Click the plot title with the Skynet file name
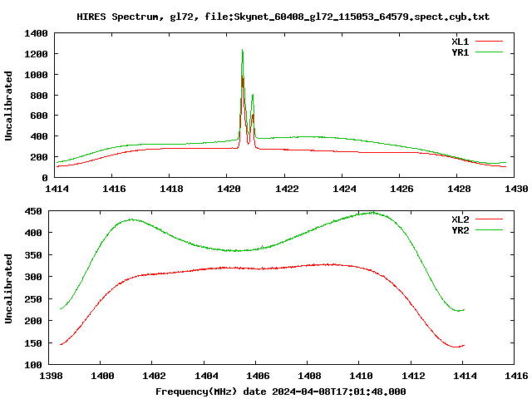532x399 pixels. coord(283,17)
